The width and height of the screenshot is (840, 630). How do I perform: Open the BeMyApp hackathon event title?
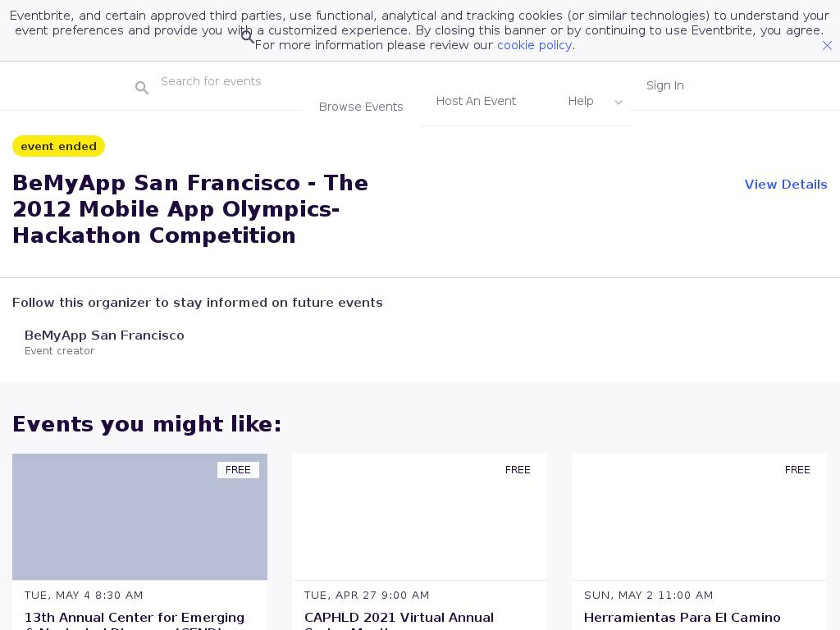pos(190,209)
